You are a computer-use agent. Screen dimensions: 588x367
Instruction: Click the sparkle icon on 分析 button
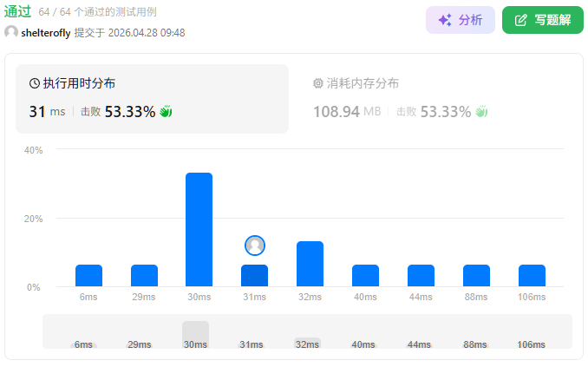tap(444, 20)
